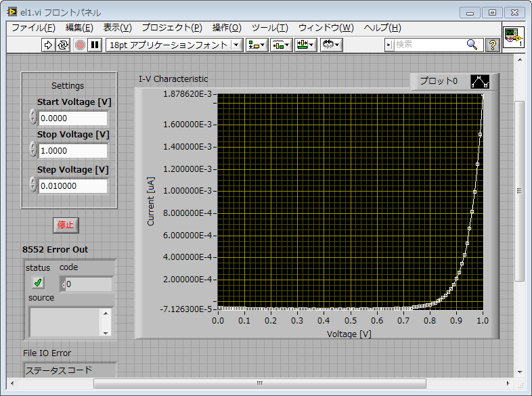This screenshot has height=396, width=532.
Task: Click the source box scroll up arrow
Action: click(x=106, y=313)
